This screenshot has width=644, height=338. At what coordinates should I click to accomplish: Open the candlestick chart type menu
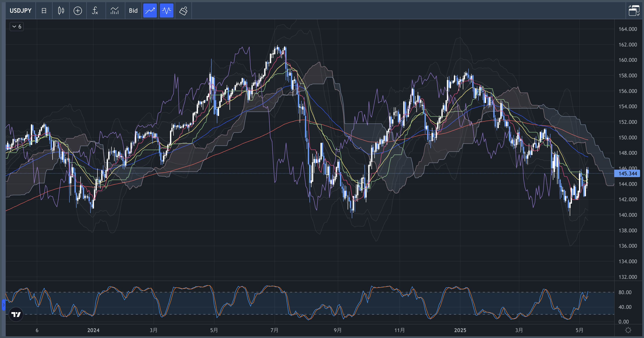pyautogui.click(x=61, y=11)
